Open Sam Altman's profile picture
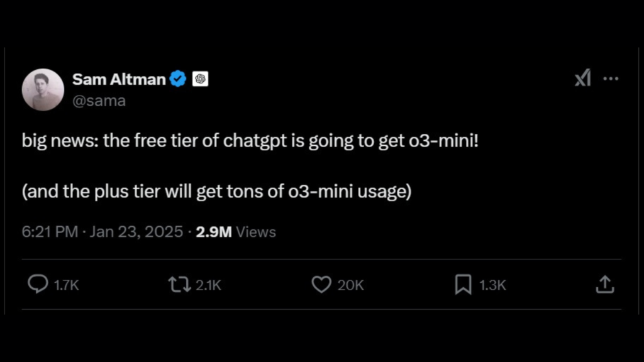The width and height of the screenshot is (644, 362). coord(43,89)
